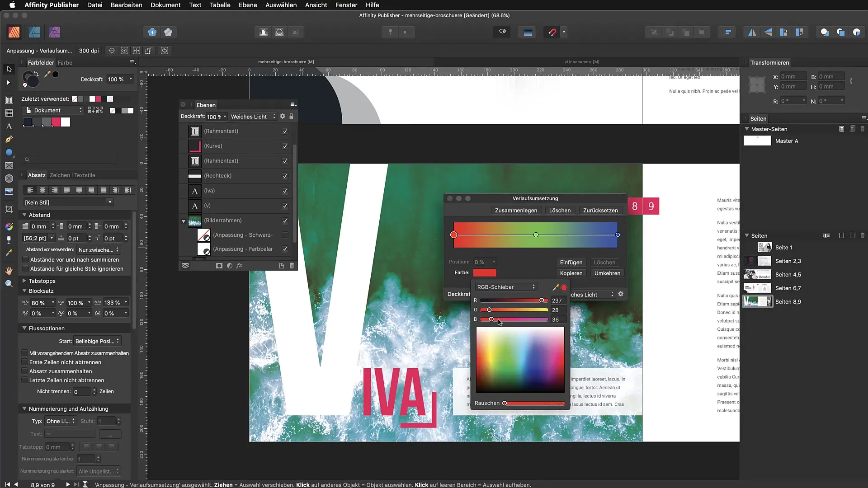Select the Artistic Text tool
The width and height of the screenshot is (868, 488).
click(x=9, y=127)
